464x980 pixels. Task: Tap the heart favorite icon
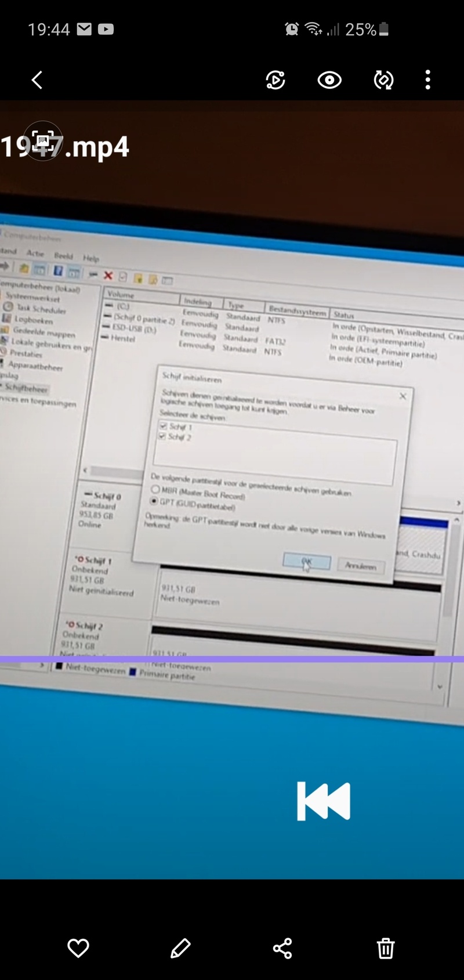(78, 948)
